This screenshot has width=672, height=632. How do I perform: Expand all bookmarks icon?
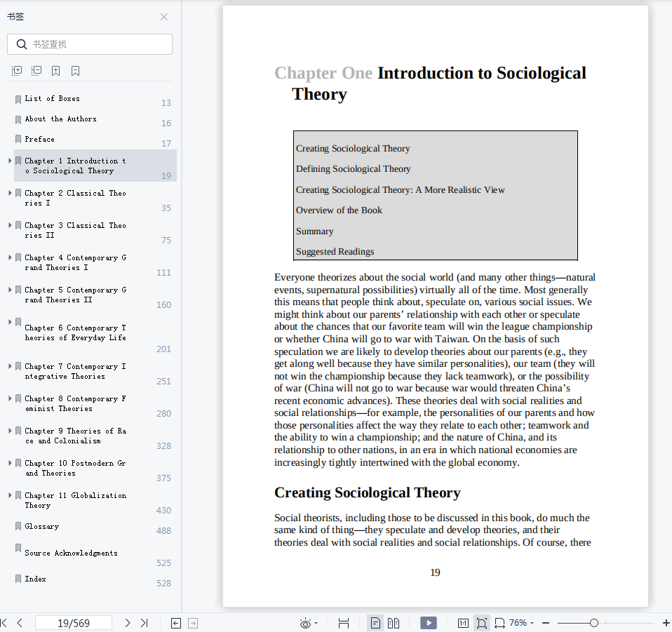point(17,71)
